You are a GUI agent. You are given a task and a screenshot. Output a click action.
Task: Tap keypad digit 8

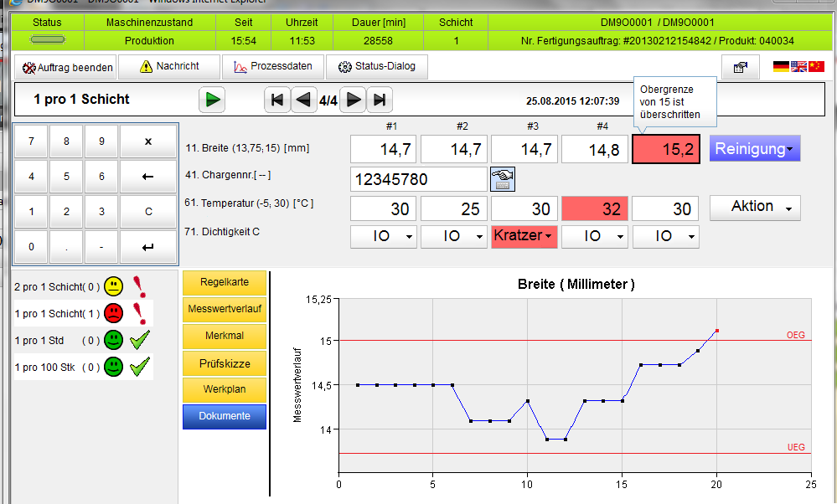[66, 141]
